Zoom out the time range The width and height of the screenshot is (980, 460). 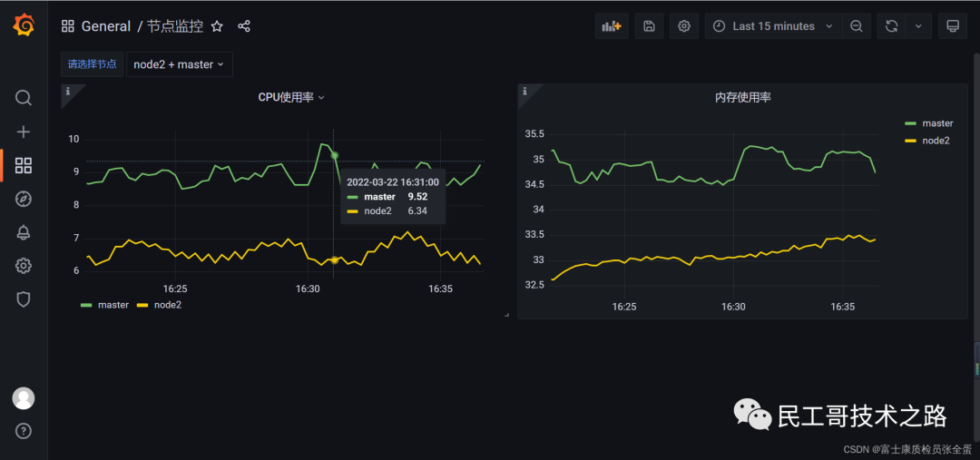click(857, 26)
